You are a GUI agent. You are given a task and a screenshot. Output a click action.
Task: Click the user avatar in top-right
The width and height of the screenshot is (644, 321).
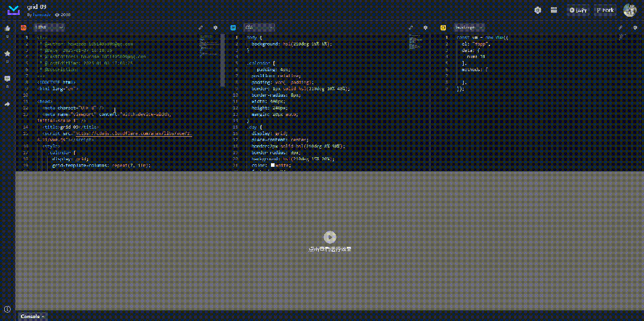pyautogui.click(x=630, y=10)
